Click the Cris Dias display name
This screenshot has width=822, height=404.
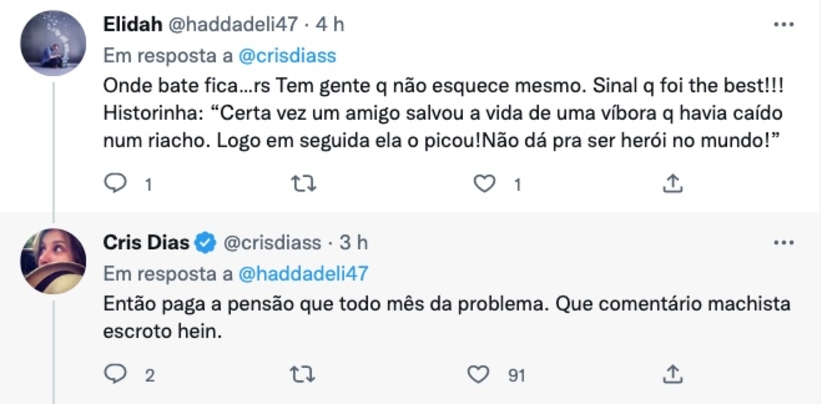click(147, 242)
